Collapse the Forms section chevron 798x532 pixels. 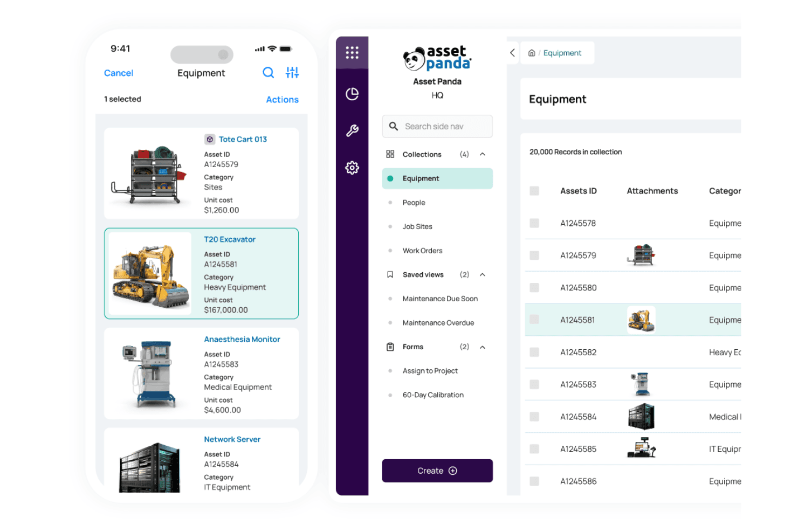483,347
